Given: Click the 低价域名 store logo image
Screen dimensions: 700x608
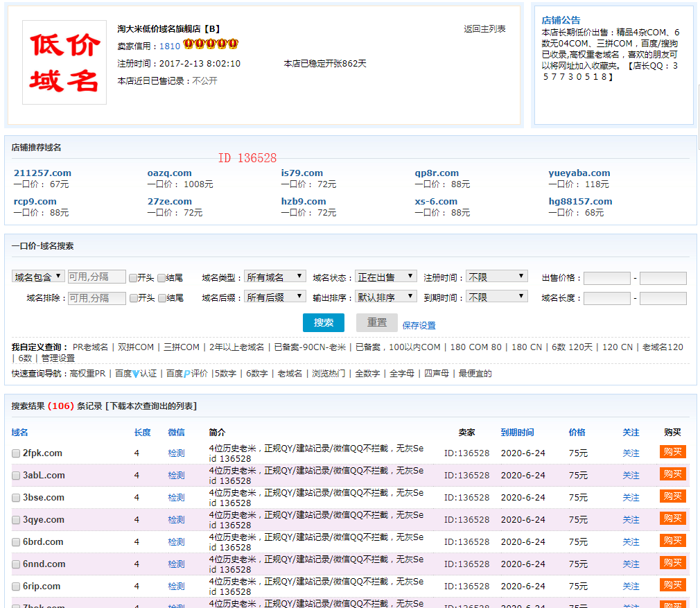Looking at the screenshot, I should pos(64,62).
